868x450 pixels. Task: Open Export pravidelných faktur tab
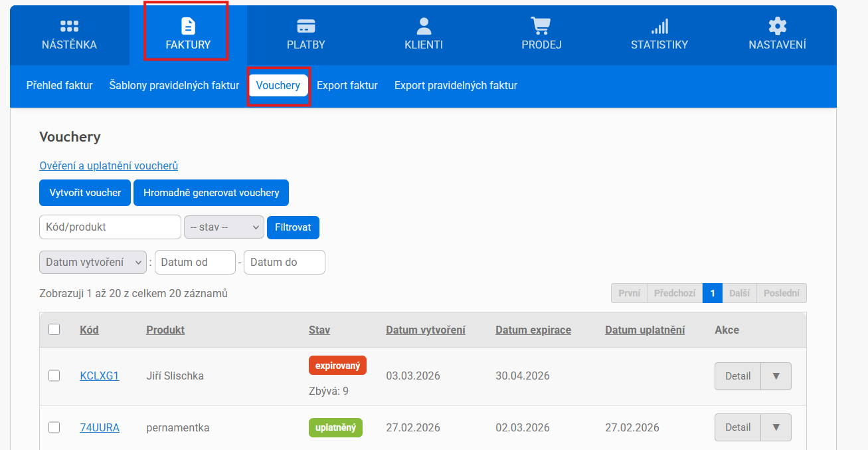456,85
